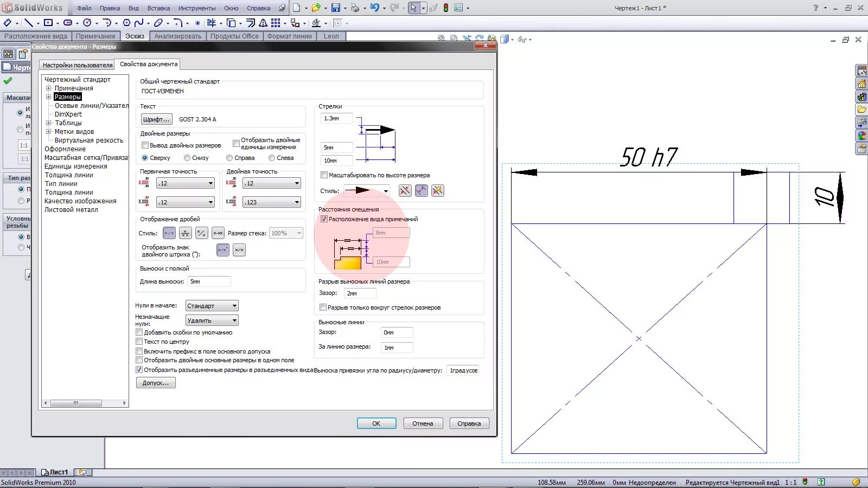Enable Масштабировать по высоте размера checkbox
The width and height of the screenshot is (868, 488).
324,175
